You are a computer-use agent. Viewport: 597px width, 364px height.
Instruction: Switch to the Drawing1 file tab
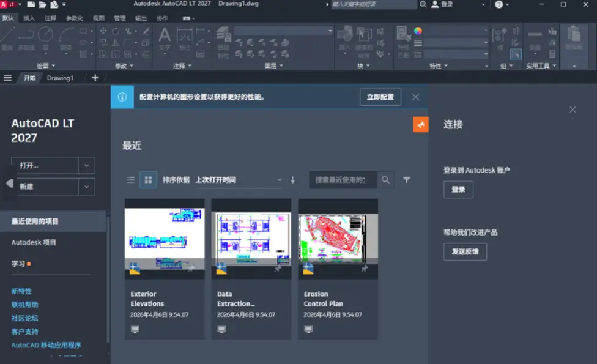click(x=60, y=78)
